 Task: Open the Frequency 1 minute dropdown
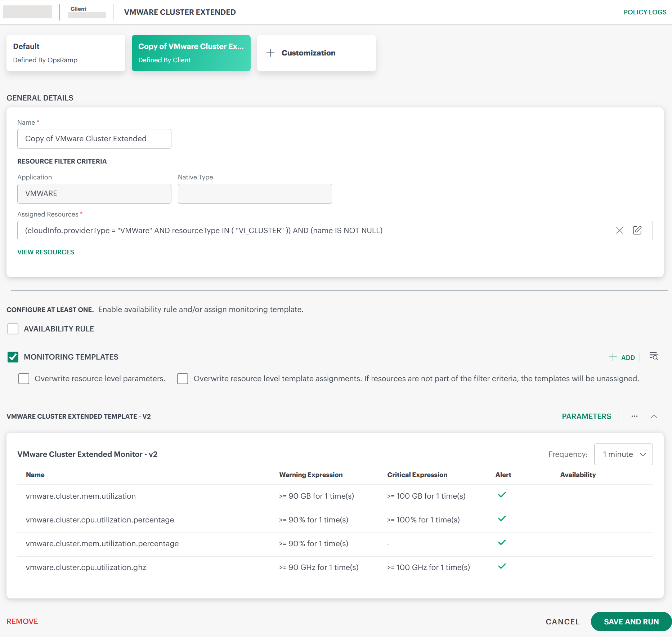[x=623, y=454]
